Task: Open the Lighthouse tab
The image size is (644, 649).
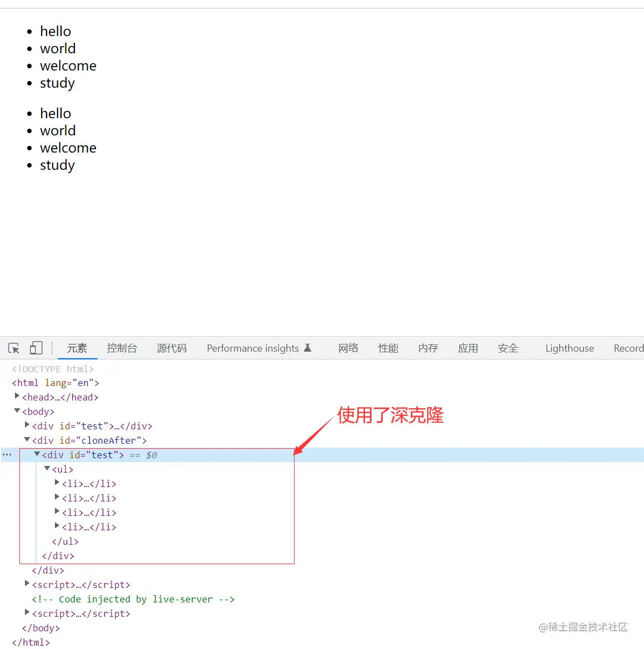Action: [x=570, y=348]
